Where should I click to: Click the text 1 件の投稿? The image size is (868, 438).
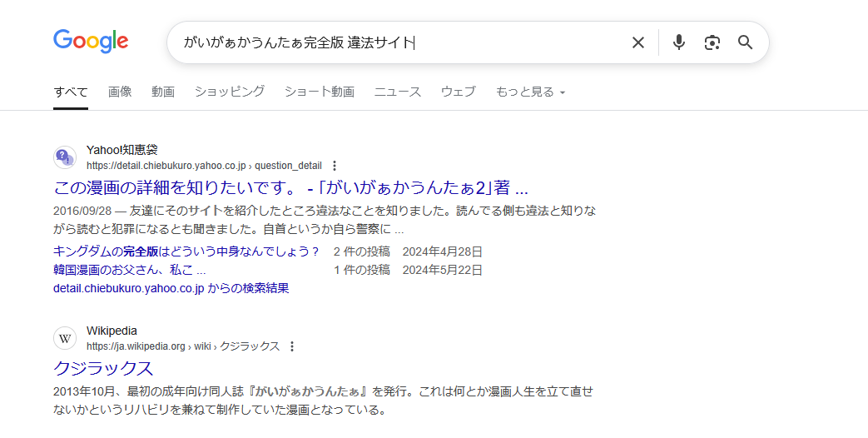click(361, 271)
